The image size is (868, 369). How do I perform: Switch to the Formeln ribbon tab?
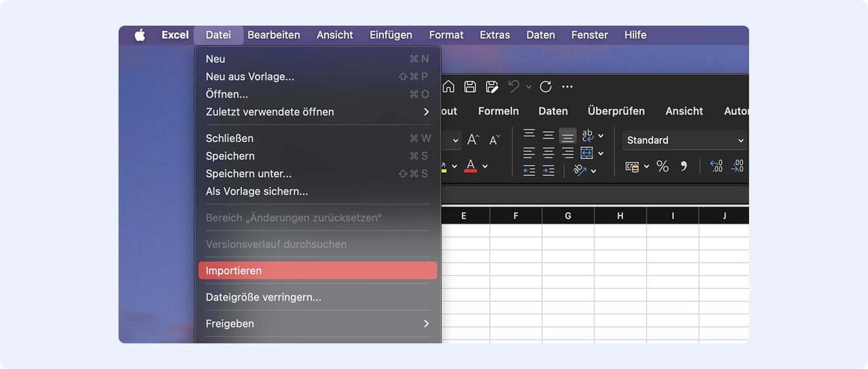[x=498, y=111]
